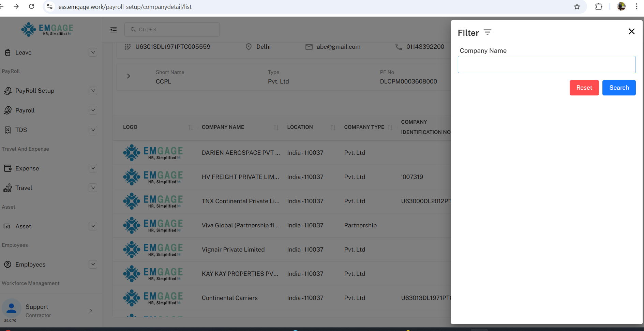This screenshot has height=331, width=644.
Task: Click the Support user avatar
Action: (12, 308)
